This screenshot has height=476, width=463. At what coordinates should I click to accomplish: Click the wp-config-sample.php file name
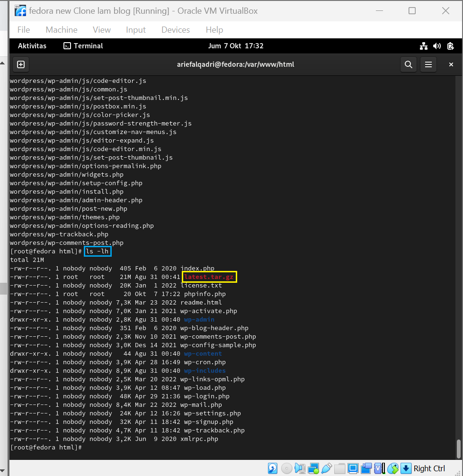(218, 345)
